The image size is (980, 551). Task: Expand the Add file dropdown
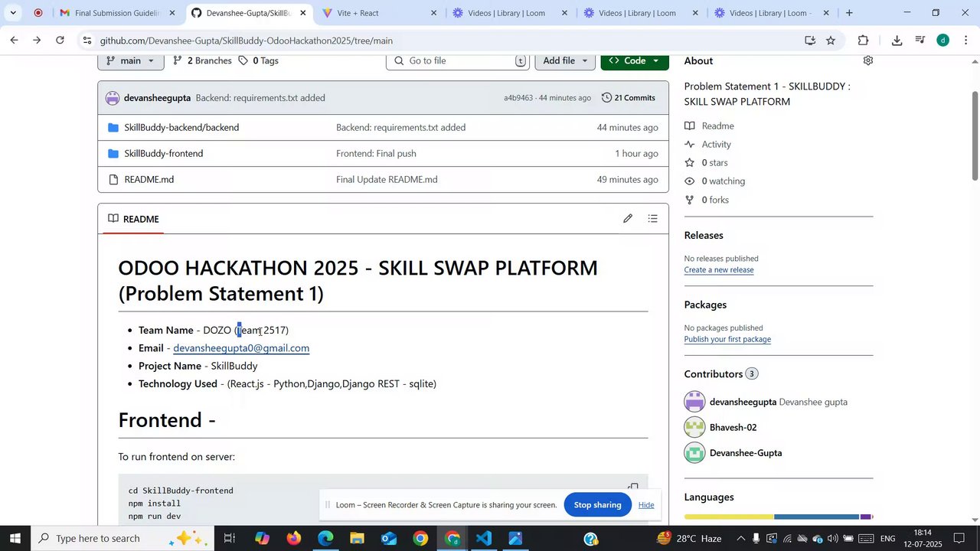point(565,60)
